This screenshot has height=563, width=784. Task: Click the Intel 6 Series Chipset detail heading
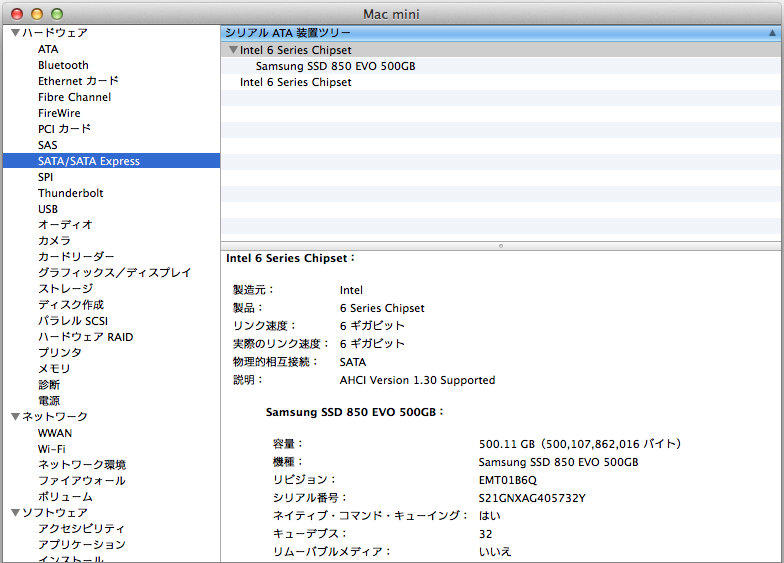click(290, 258)
